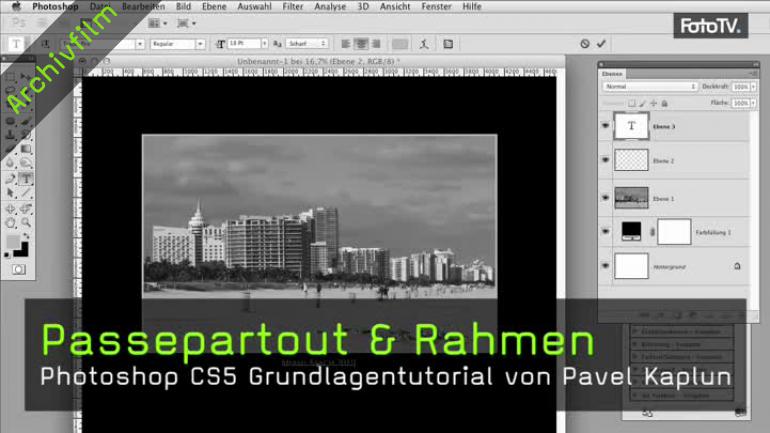This screenshot has height=433, width=770.
Task: Click the font size input field
Action: coord(244,44)
